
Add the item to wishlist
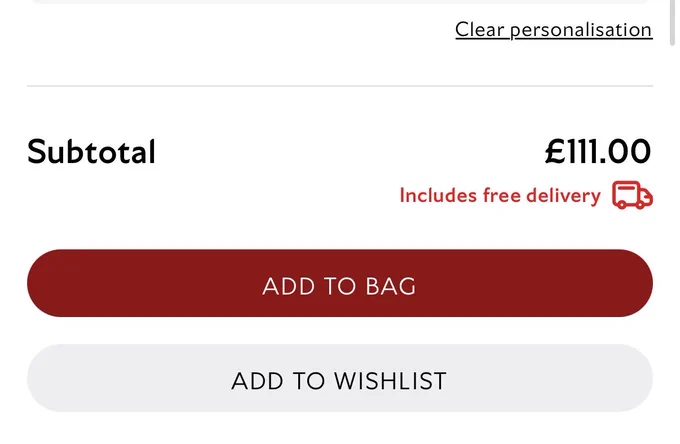click(340, 378)
